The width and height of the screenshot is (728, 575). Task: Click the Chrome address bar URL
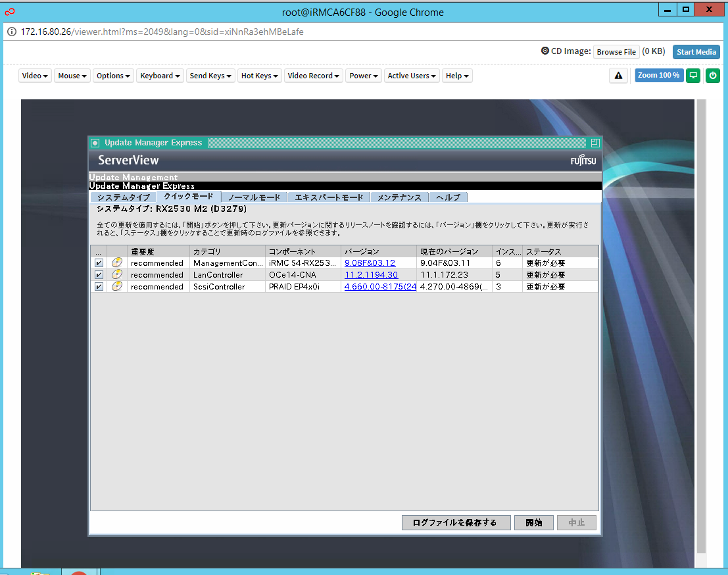(x=162, y=32)
